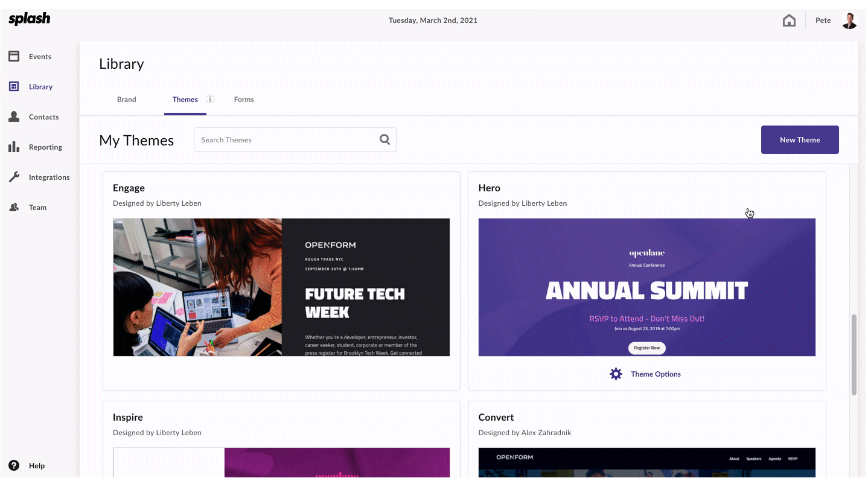Open Contacts in the sidebar
Viewport: 868px width, 478px height.
[43, 117]
